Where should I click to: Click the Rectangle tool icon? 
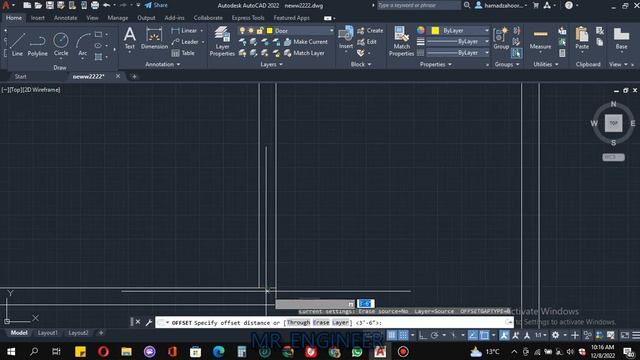click(x=98, y=34)
